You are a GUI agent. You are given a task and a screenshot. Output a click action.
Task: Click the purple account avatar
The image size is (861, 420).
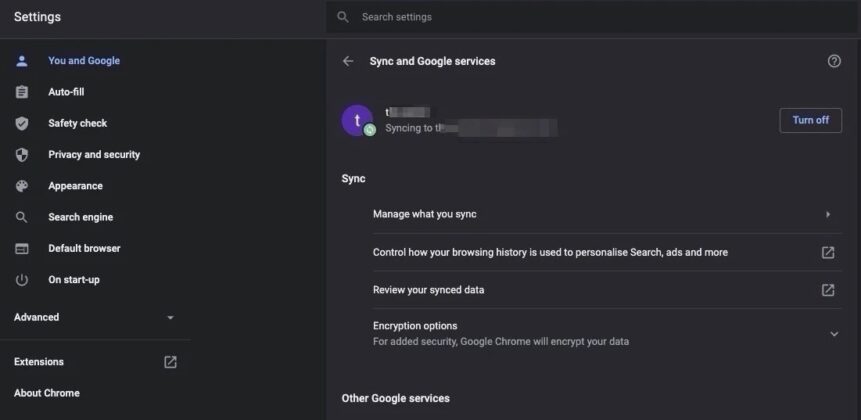[x=357, y=120]
